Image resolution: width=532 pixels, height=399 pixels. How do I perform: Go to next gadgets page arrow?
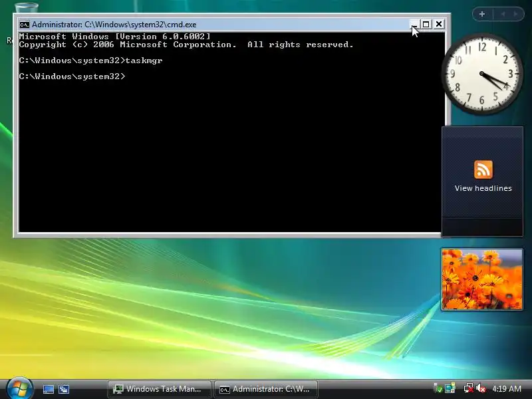(516, 14)
